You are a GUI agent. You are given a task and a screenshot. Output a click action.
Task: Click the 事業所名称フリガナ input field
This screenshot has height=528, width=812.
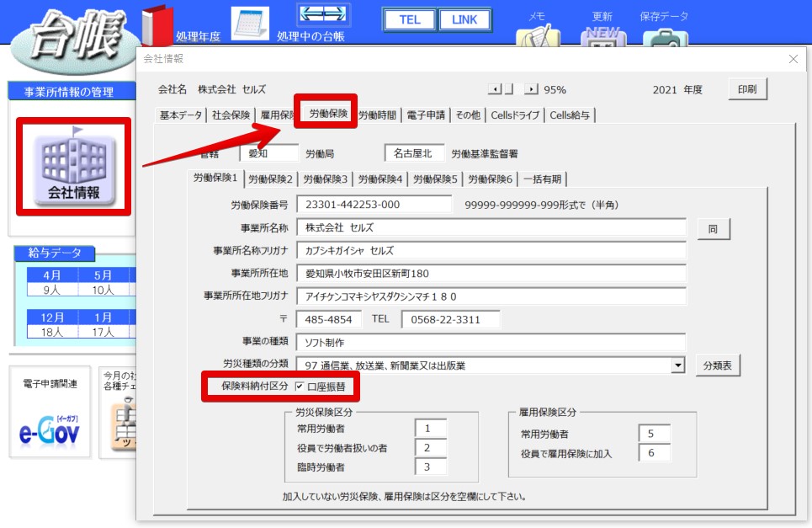point(491,251)
